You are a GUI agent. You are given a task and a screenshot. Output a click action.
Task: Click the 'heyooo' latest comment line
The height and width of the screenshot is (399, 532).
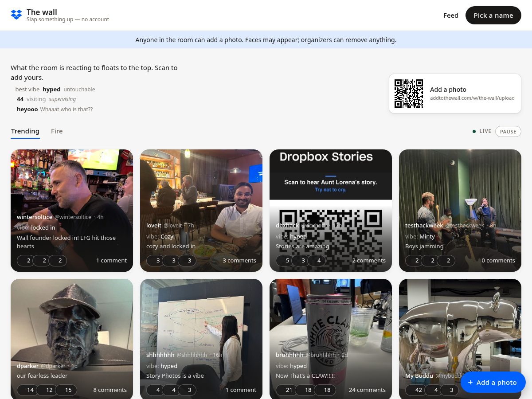[55, 109]
